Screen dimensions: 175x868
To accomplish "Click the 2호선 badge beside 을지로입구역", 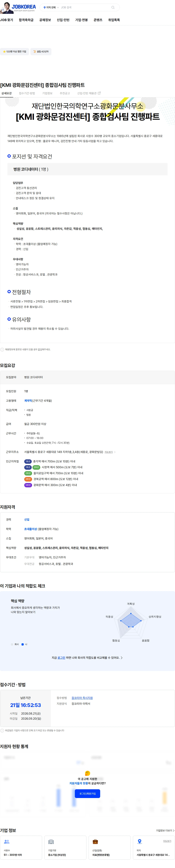I will (x=28, y=473).
